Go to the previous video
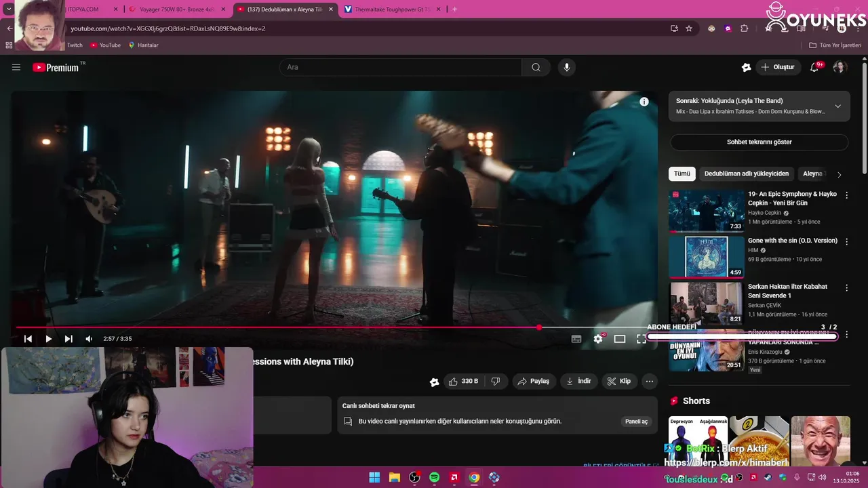The width and height of the screenshot is (868, 488). pyautogui.click(x=28, y=339)
